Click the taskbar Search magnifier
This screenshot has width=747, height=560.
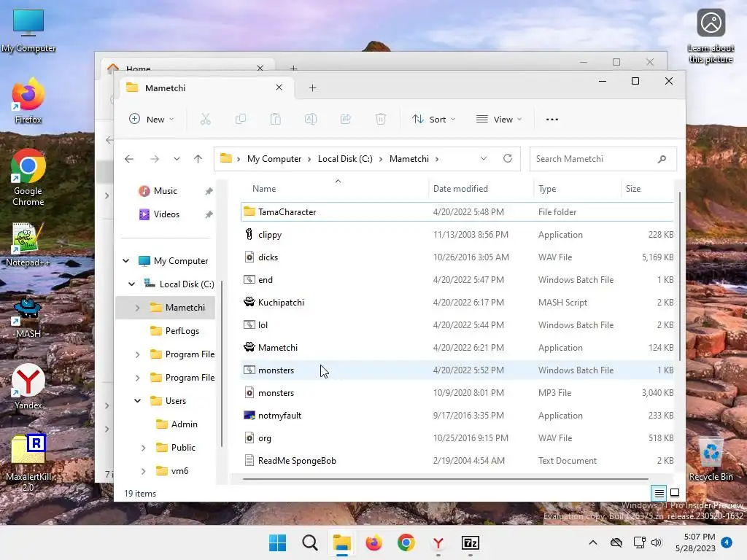click(x=309, y=542)
